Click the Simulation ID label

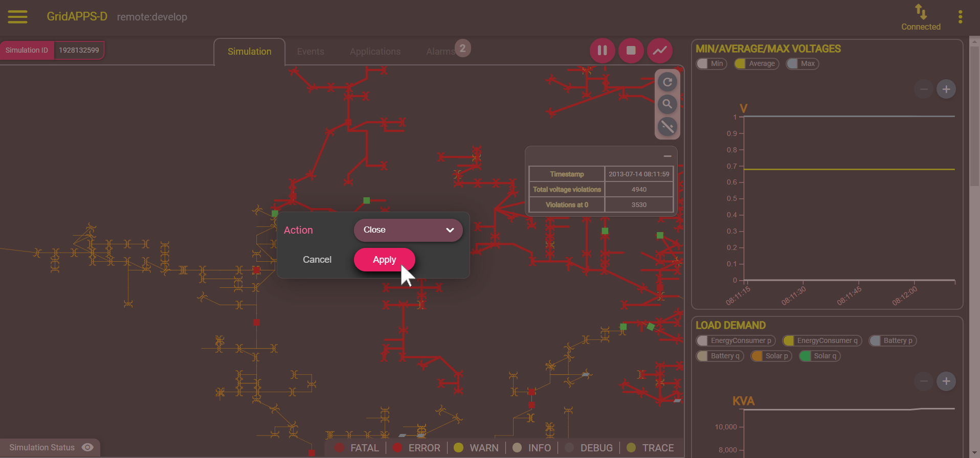(27, 50)
